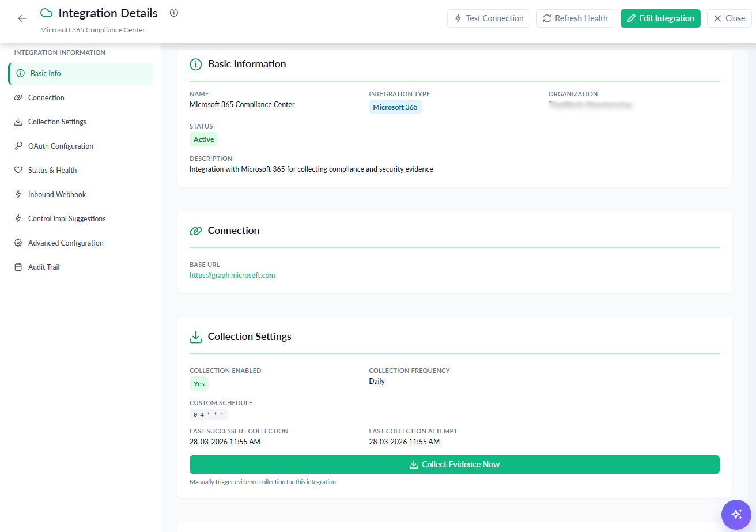Select Basic Info in sidebar
The height and width of the screenshot is (532, 756).
pyautogui.click(x=81, y=74)
